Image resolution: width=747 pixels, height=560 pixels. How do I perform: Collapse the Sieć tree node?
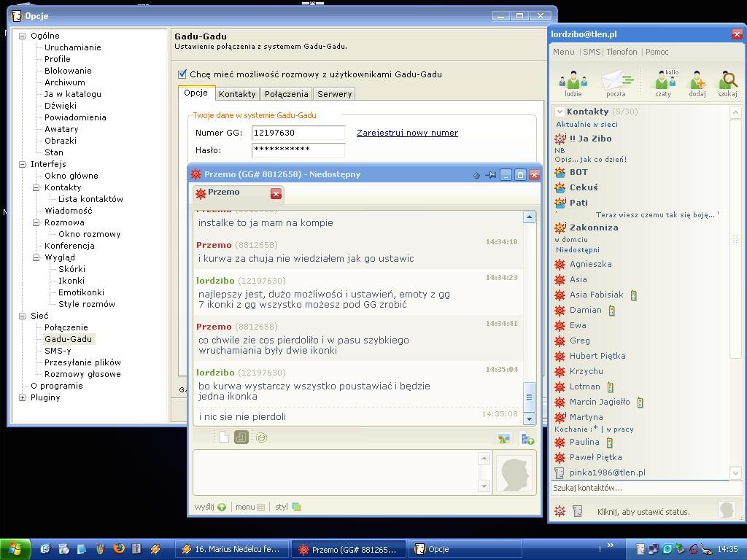pos(22,316)
